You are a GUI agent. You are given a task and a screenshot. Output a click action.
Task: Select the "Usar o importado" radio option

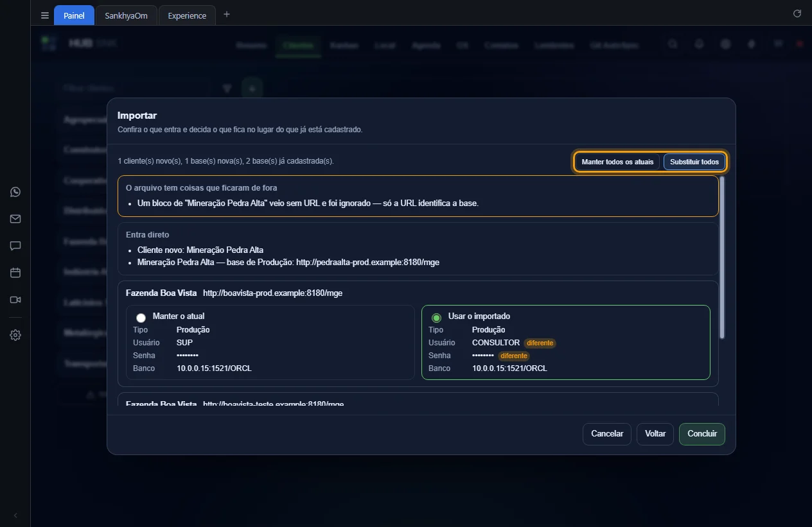tap(436, 317)
